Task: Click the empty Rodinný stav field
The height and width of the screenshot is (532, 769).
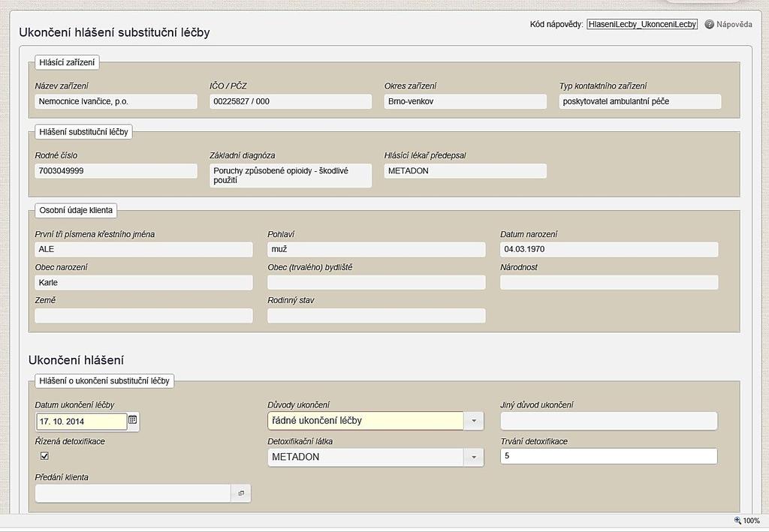Action: 377,315
